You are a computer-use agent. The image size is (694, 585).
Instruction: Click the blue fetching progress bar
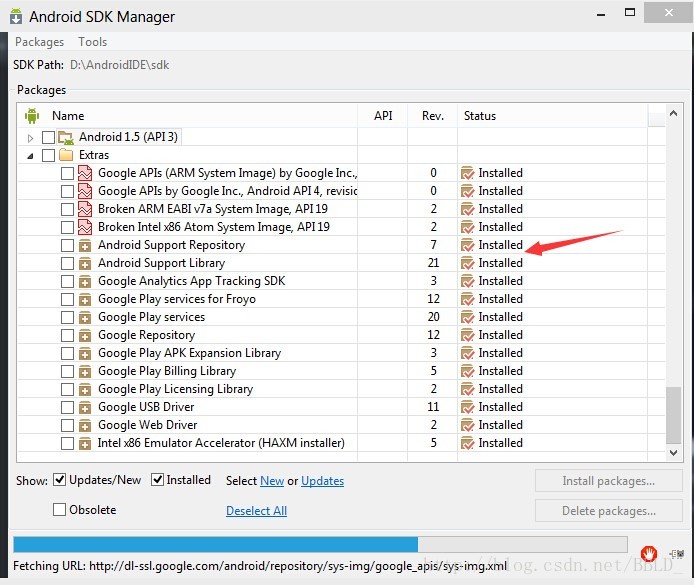pyautogui.click(x=216, y=544)
